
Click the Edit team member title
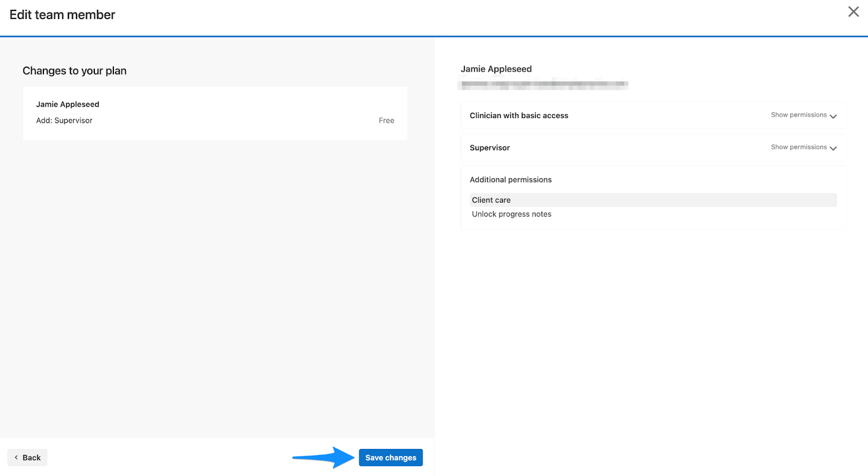tap(62, 15)
